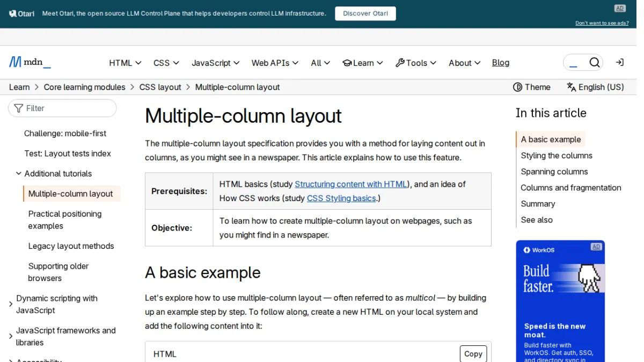The width and height of the screenshot is (644, 362).
Task: Open the Learn menu in the top navigation
Action: 363,63
